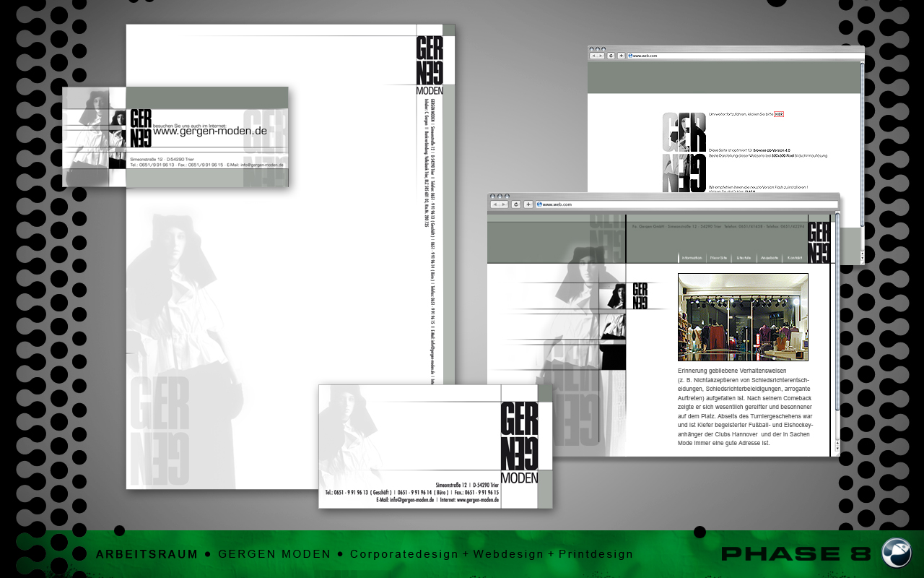Reload the page in the rear browser window
924x578 pixels.
pyautogui.click(x=611, y=55)
